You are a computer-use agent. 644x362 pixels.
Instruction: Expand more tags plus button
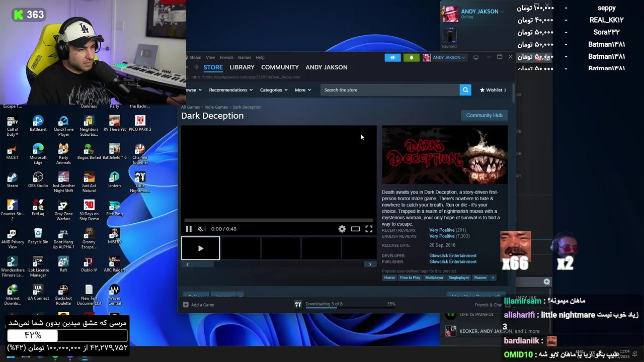(x=493, y=278)
